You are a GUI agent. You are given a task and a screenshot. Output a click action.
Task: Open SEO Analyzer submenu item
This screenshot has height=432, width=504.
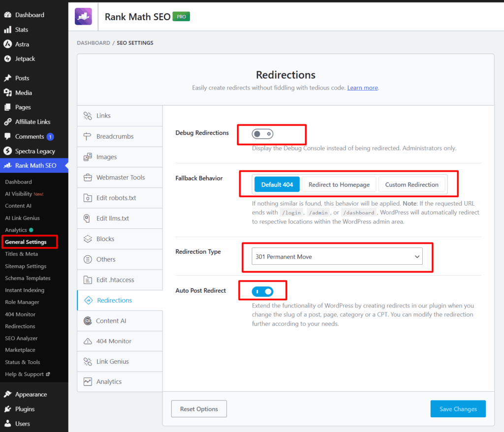pyautogui.click(x=21, y=338)
